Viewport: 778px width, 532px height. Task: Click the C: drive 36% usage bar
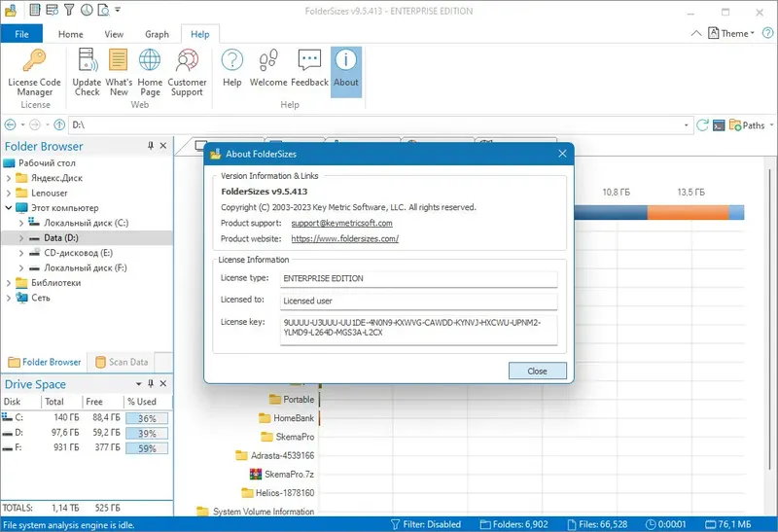147,418
